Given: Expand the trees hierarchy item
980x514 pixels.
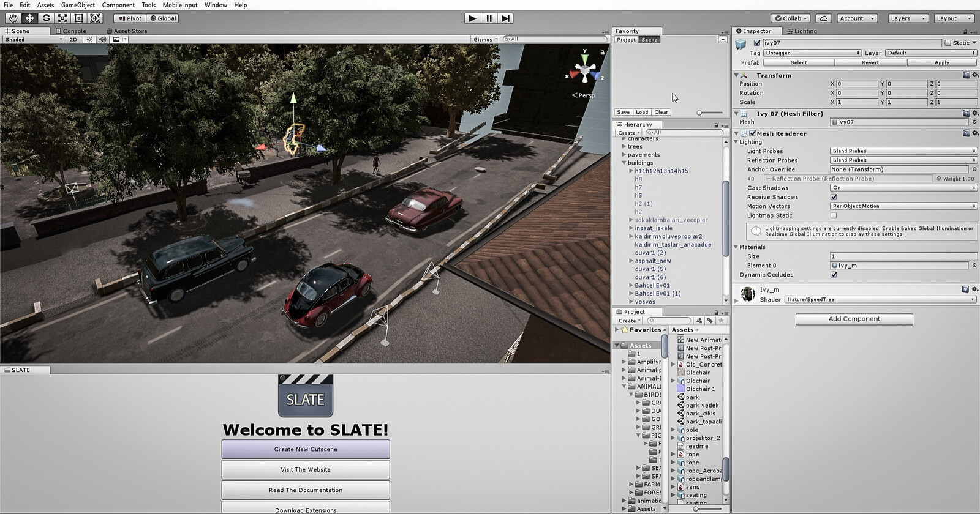Looking at the screenshot, I should (624, 147).
